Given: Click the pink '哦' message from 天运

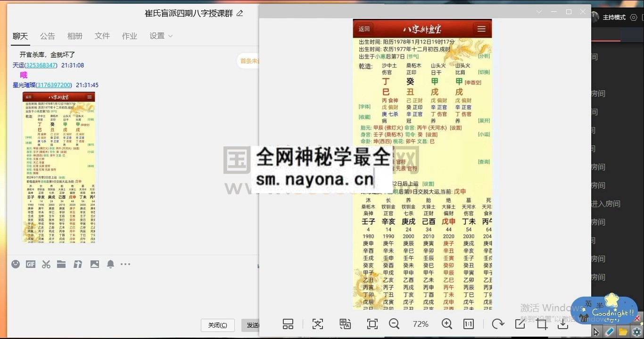Looking at the screenshot, I should pyautogui.click(x=24, y=75).
